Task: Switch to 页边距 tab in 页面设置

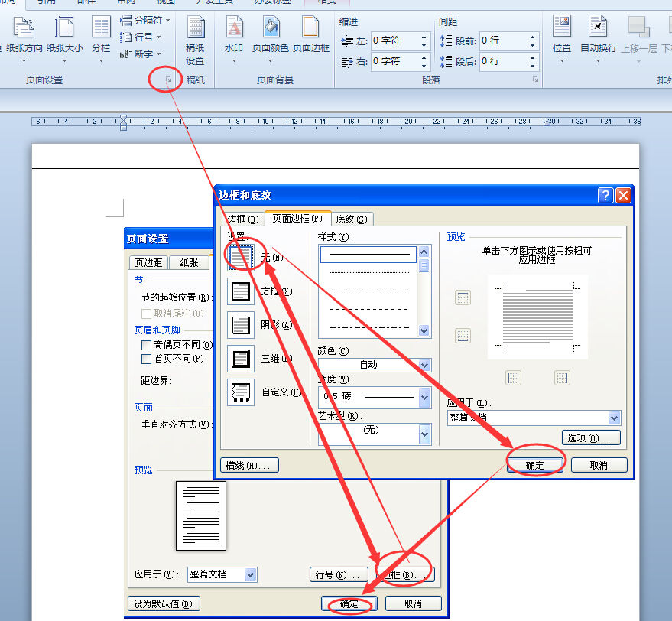Action: [148, 263]
